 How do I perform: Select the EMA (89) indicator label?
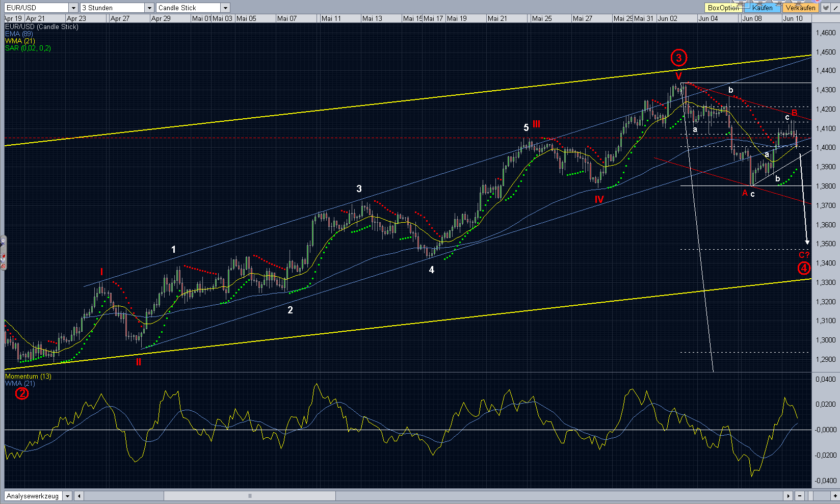pyautogui.click(x=19, y=34)
